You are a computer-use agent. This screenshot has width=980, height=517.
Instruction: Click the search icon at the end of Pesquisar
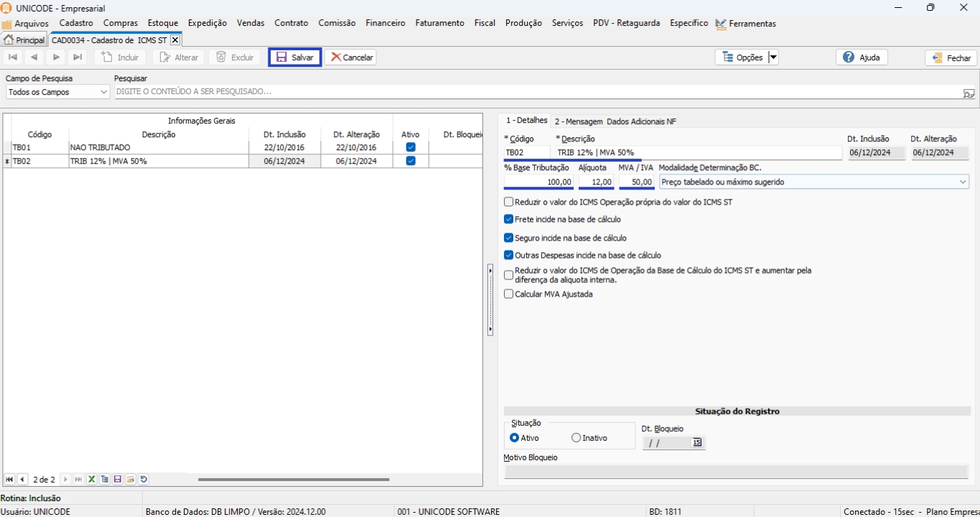click(x=969, y=93)
